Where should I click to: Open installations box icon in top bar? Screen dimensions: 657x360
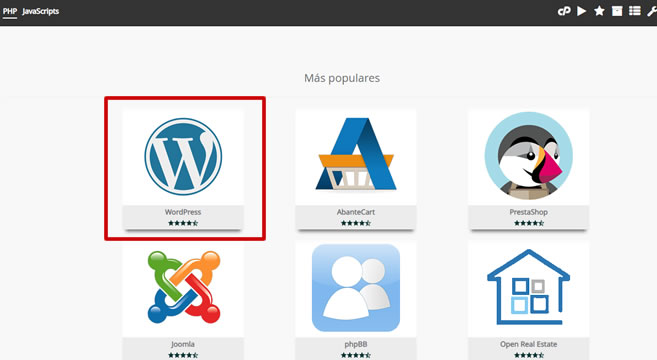pos(617,11)
